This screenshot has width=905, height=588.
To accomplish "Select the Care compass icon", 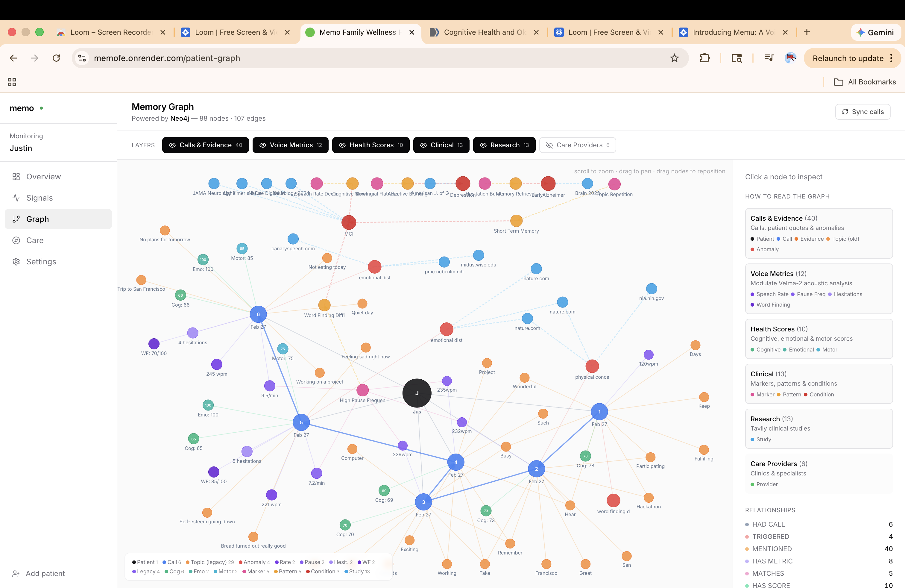I will (16, 240).
